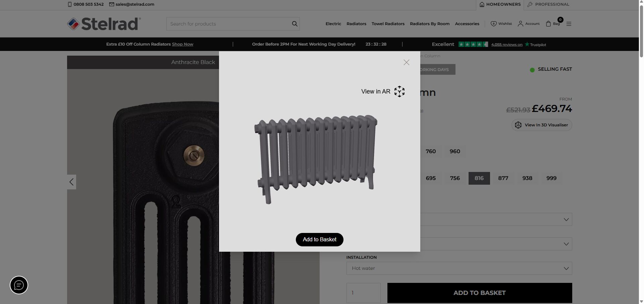Expand the first dropdown above Installation
Screen dimensions: 644x304
(496, 220)
